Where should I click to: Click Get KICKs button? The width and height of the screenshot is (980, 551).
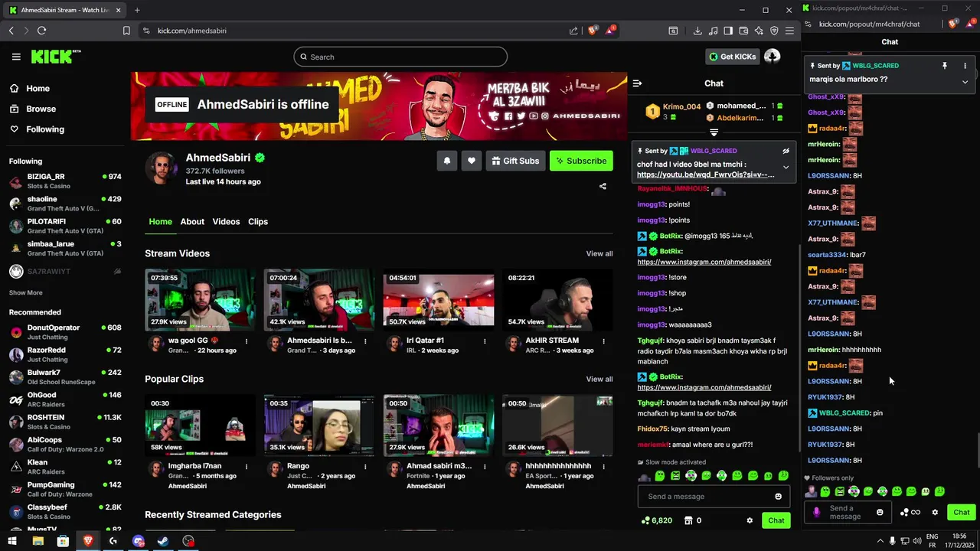tap(732, 57)
